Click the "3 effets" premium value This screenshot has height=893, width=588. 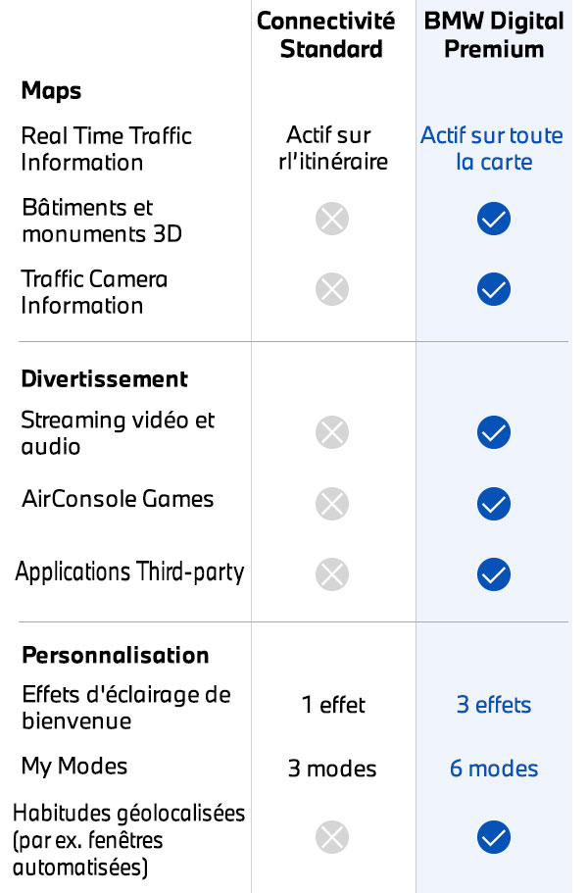coord(494,705)
